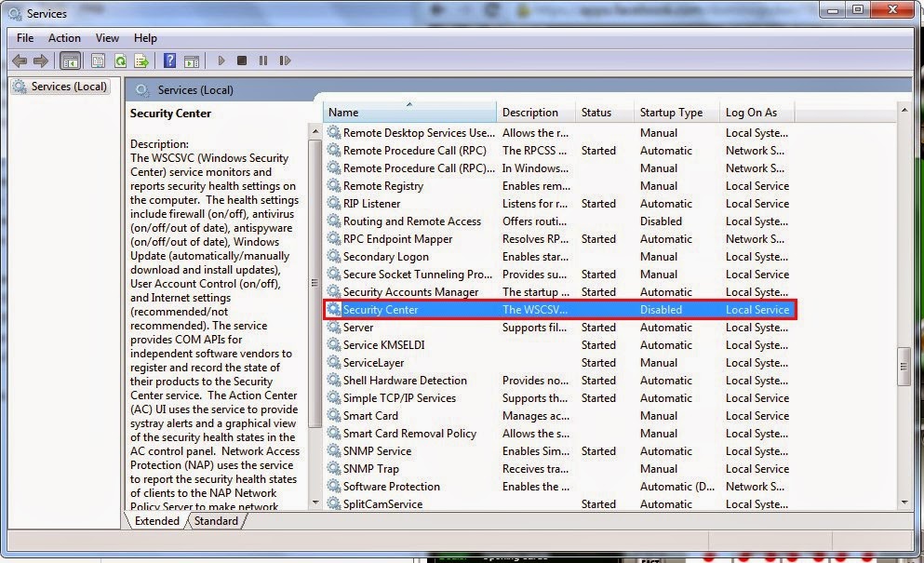Click gear icon beside RPC Endpoint Mapper
Screen dimensions: 924x563
pos(334,238)
